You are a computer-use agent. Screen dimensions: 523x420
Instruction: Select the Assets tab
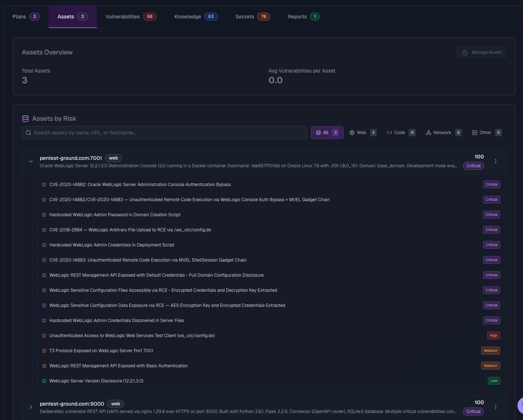pos(73,17)
